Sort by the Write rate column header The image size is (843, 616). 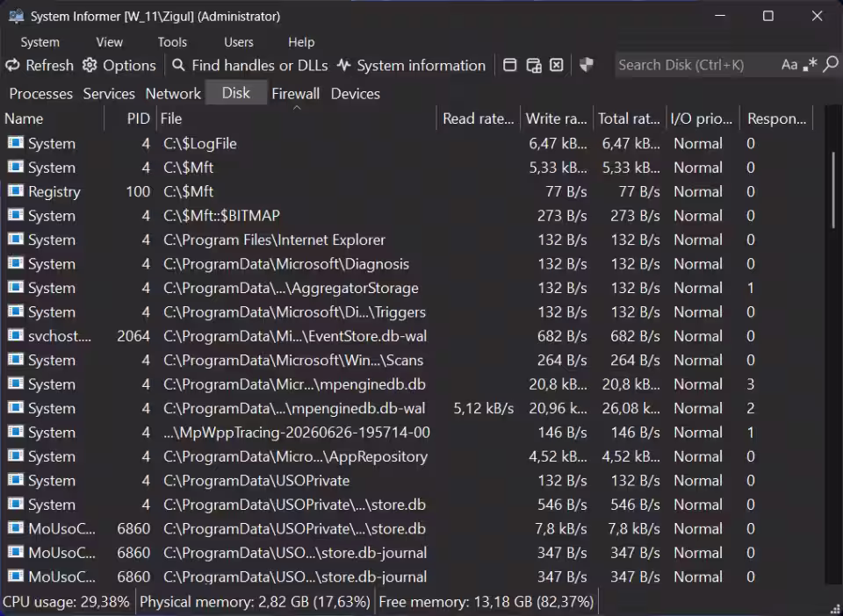point(557,118)
